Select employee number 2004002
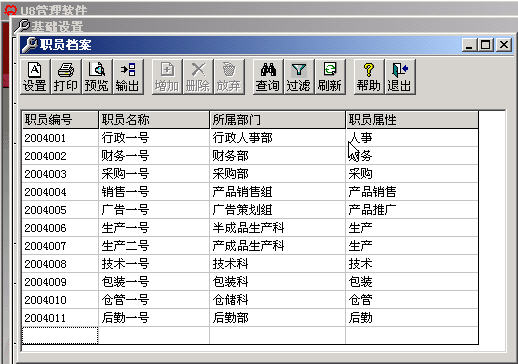The width and height of the screenshot is (518, 364). (60, 156)
